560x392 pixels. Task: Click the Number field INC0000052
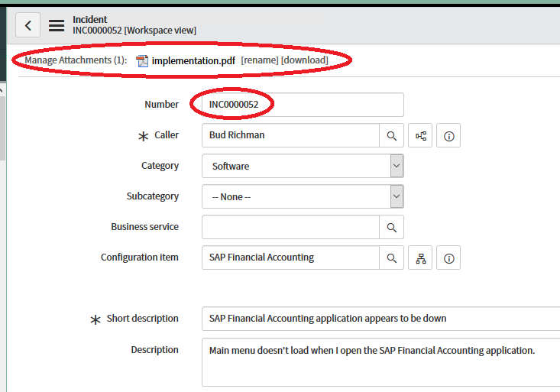[303, 105]
